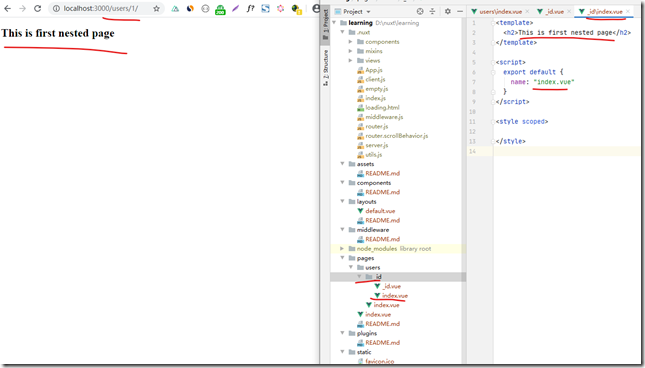Image resolution: width=645 pixels, height=368 pixels.
Task: Switch to the users\index.vue tab
Action: click(x=500, y=12)
